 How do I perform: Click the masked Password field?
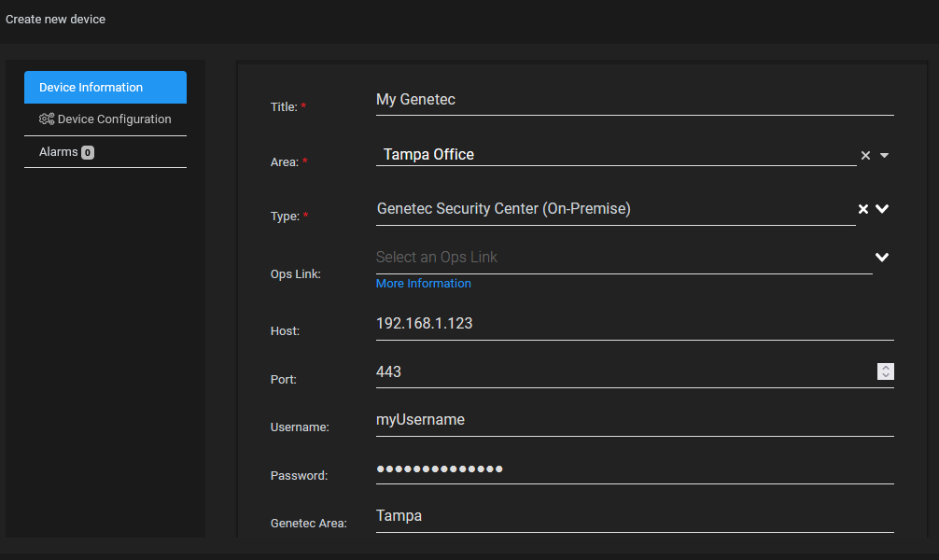(x=635, y=469)
